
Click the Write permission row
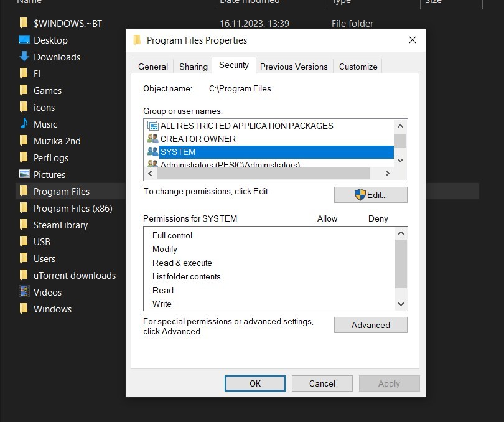(x=269, y=304)
